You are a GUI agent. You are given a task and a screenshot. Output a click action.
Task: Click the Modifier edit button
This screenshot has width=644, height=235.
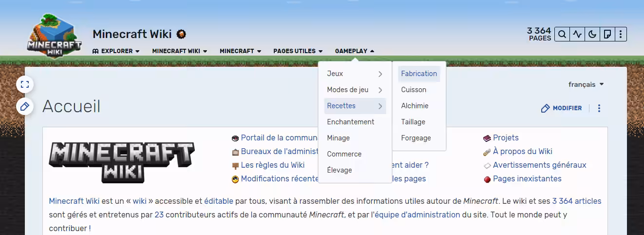tap(562, 108)
